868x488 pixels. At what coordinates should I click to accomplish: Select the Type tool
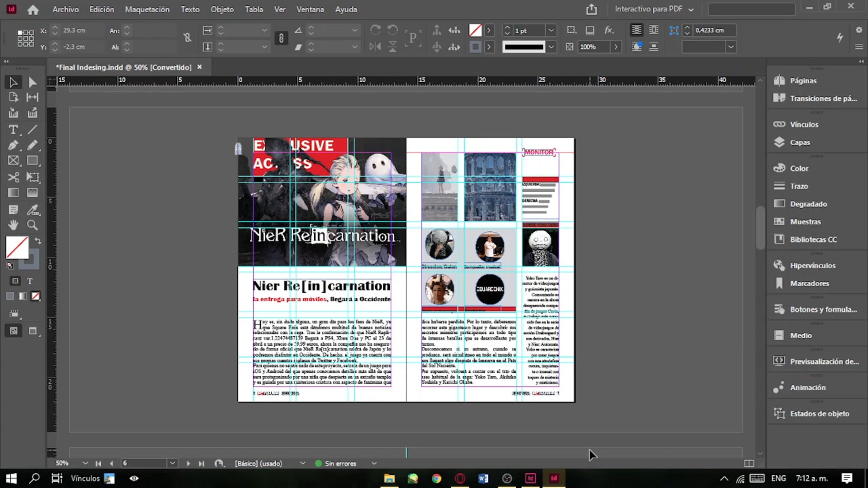pos(13,130)
